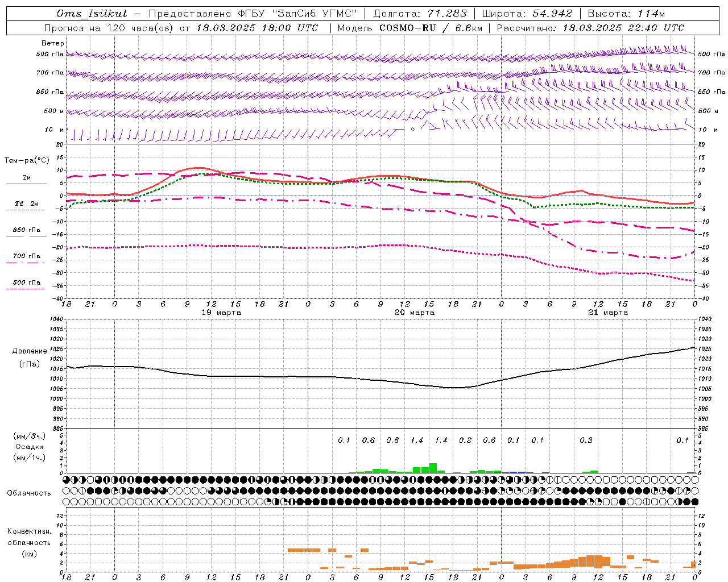The image size is (728, 582).
Task: Click the Рассчитано: 18.03.2025 22:40 UTC text
Action: pyautogui.click(x=590, y=28)
